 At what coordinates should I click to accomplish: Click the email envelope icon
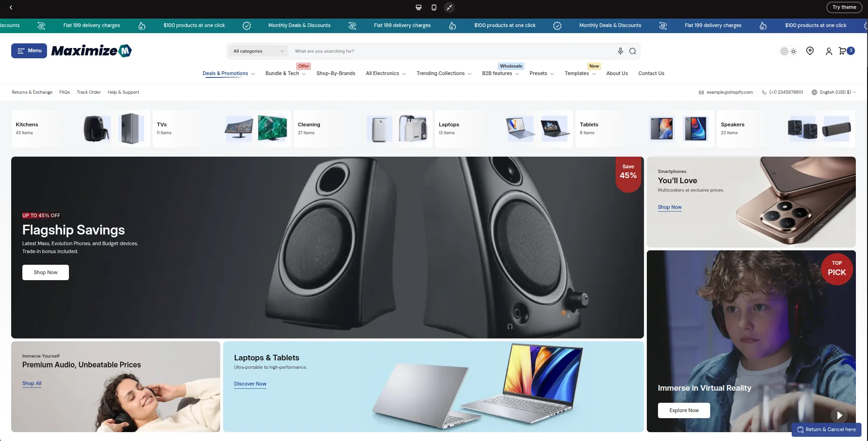pos(701,92)
